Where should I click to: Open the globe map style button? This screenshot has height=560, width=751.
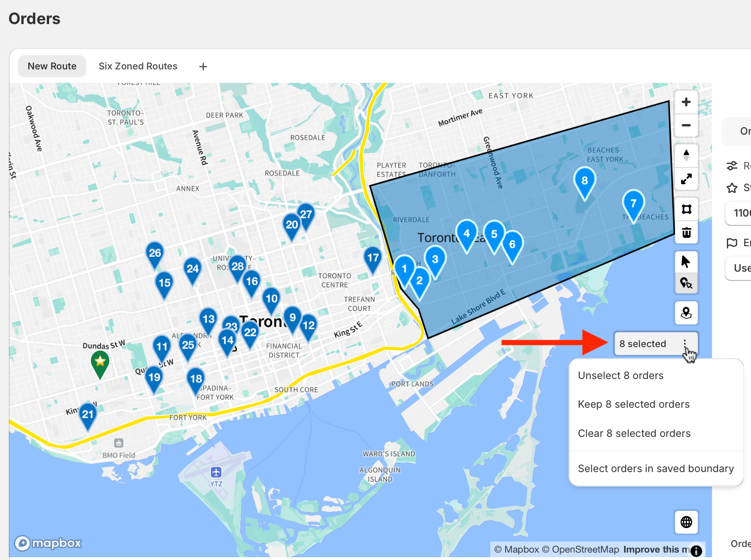[686, 522]
